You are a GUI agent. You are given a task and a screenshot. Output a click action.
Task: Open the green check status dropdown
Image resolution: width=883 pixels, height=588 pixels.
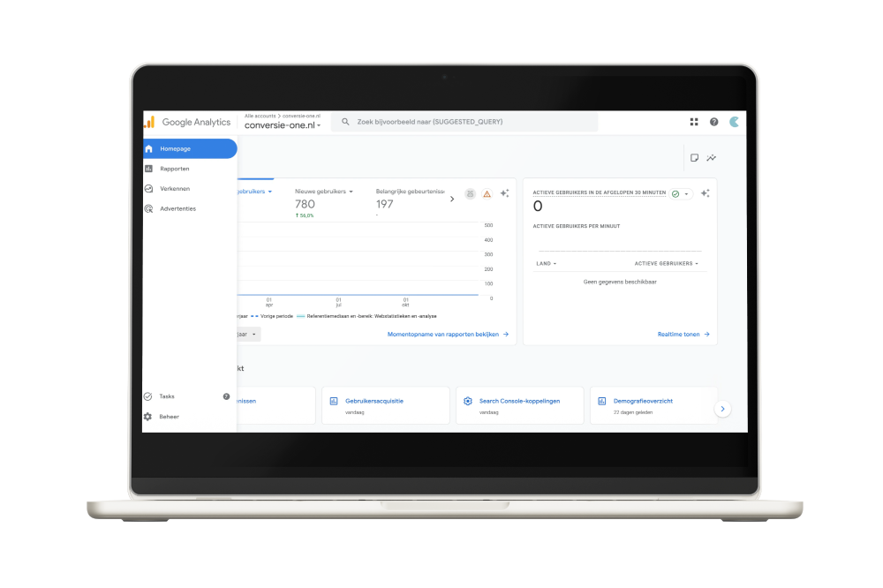680,193
